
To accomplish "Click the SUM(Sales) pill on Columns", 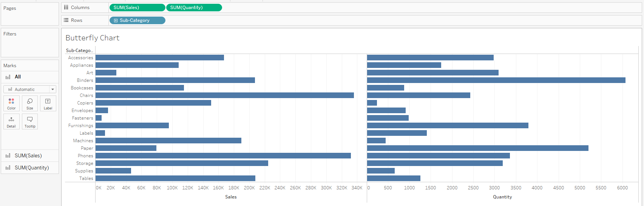I will [137, 8].
